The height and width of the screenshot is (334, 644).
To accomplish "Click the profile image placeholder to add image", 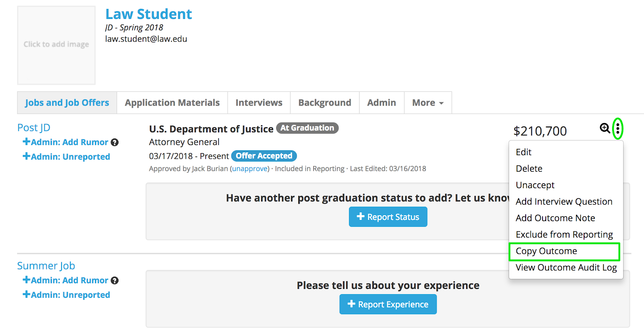I will (56, 45).
